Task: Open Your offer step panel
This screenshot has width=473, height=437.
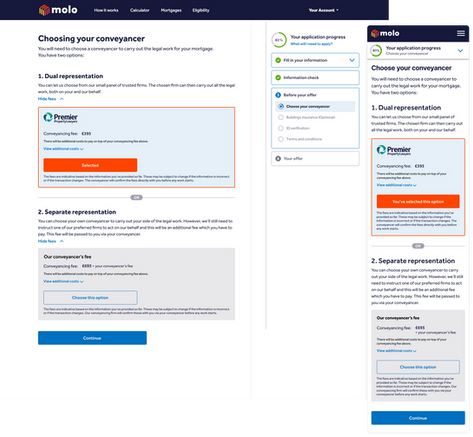Action: click(315, 159)
